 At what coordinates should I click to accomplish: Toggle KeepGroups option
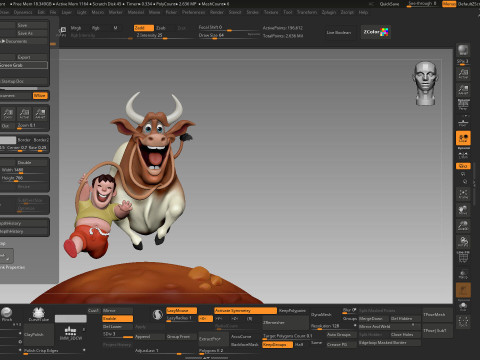click(x=277, y=345)
